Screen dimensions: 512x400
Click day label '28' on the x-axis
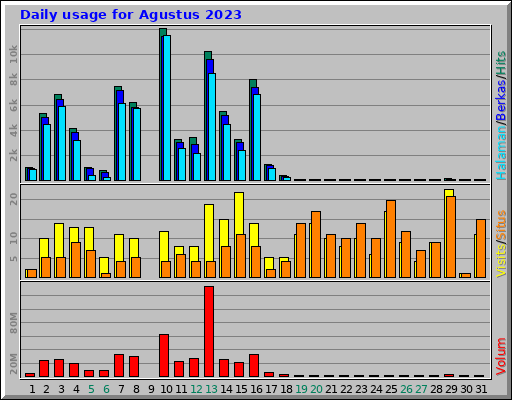pos(436,389)
